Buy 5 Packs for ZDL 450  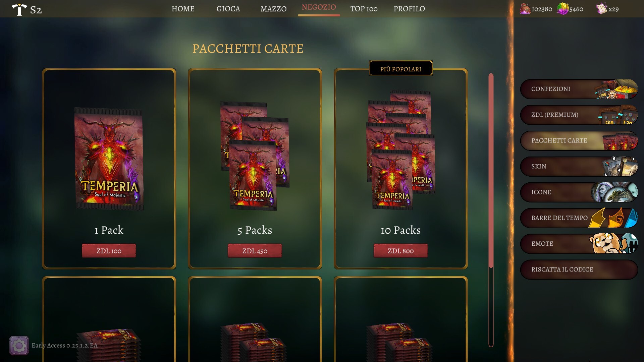[x=255, y=251]
